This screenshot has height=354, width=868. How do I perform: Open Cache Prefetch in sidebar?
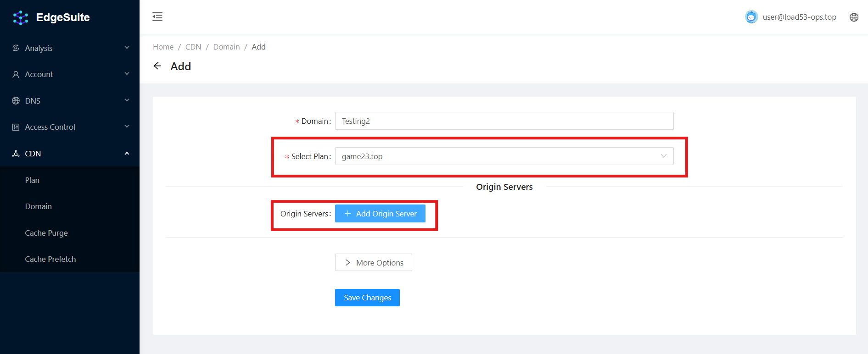pos(50,259)
